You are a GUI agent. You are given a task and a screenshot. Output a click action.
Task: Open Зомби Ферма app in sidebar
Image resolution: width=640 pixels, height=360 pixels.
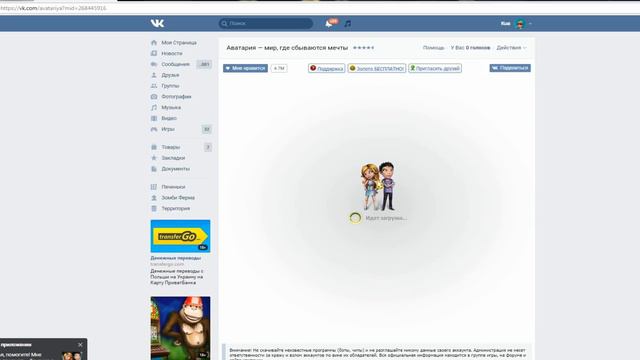(178, 198)
